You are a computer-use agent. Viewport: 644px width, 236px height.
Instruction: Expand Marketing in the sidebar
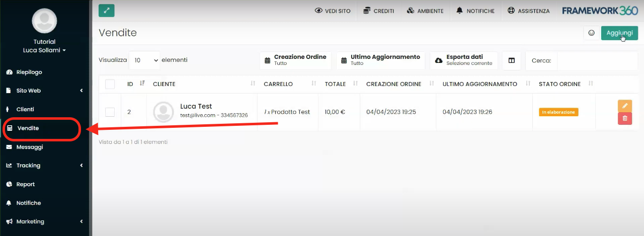click(x=44, y=221)
